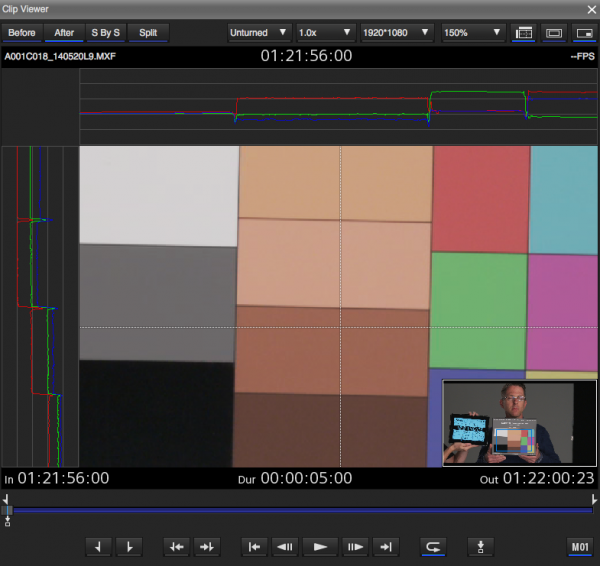
Task: Click the M01 button
Action: point(580,546)
